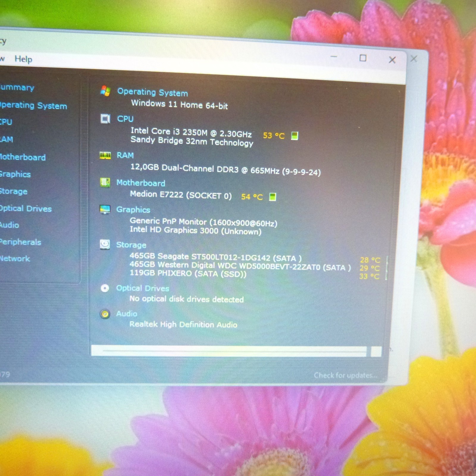Click the Sandy Bridge 32nm Technology text
Viewport: 476px width, 476px height.
(192, 141)
